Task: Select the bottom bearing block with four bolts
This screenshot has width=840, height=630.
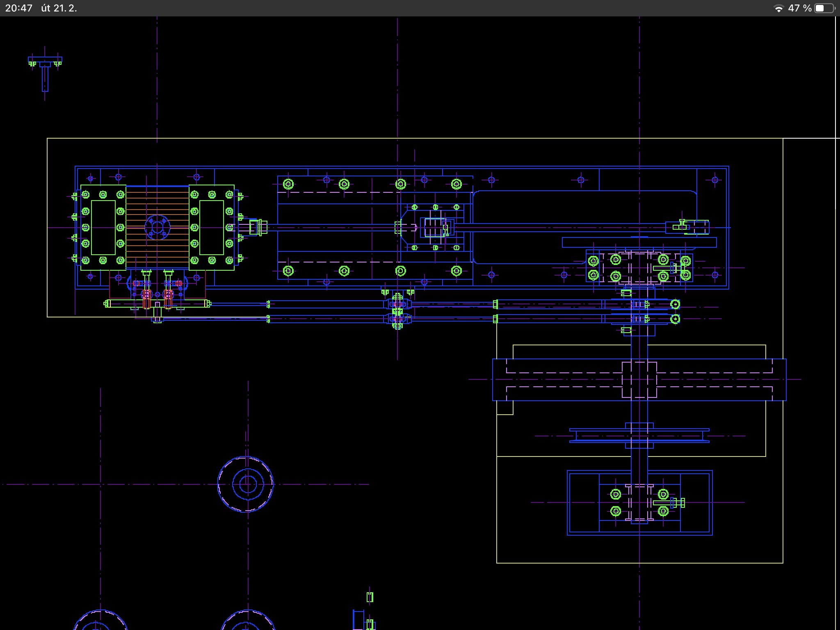Action: click(639, 502)
